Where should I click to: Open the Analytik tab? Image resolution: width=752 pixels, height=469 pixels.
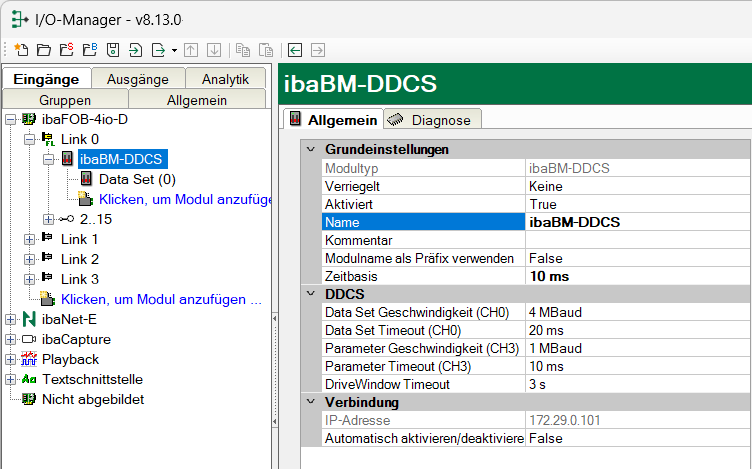(x=225, y=79)
